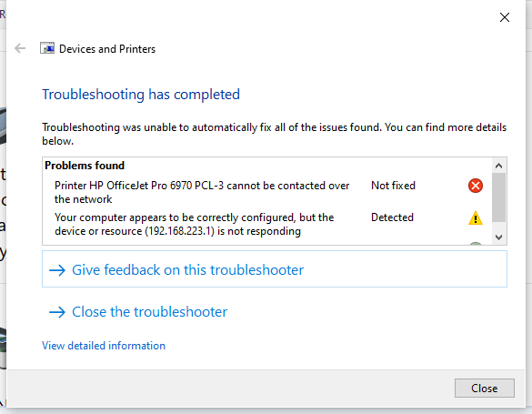Click the arrow beside Give feedback
532x414 pixels.
tap(57, 270)
